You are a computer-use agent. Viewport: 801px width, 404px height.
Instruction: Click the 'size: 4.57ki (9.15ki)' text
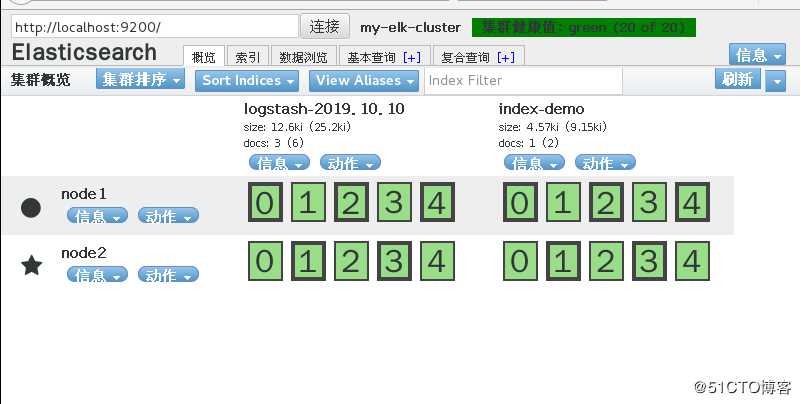point(553,127)
